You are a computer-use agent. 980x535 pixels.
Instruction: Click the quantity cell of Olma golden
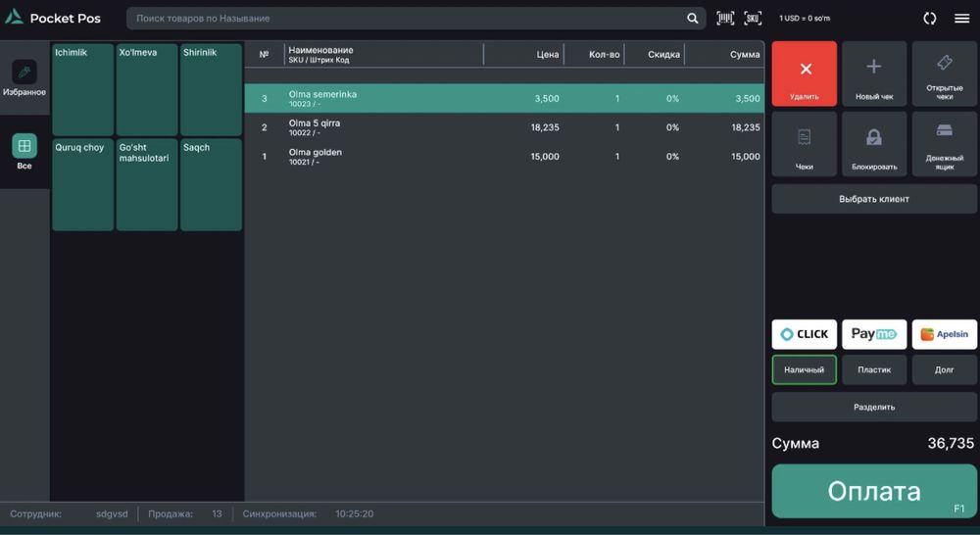(616, 156)
